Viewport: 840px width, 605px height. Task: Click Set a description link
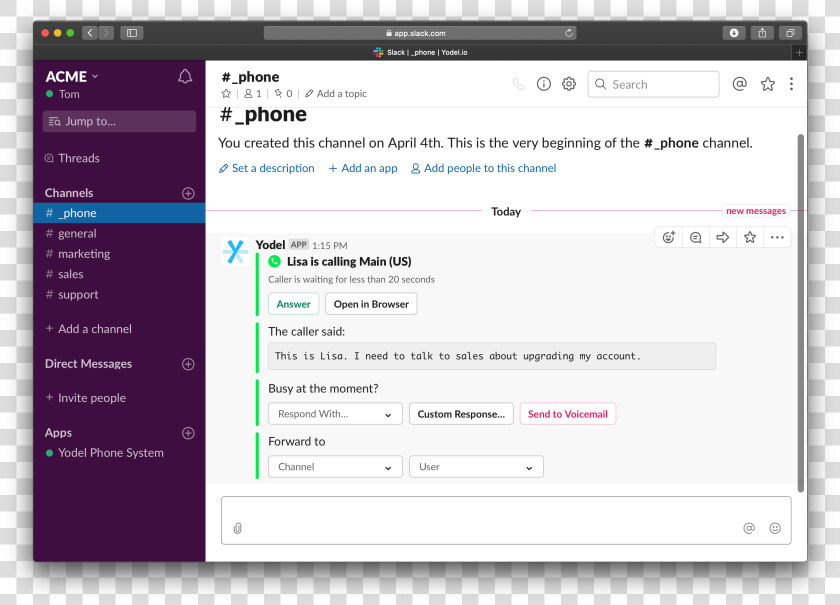[267, 168]
